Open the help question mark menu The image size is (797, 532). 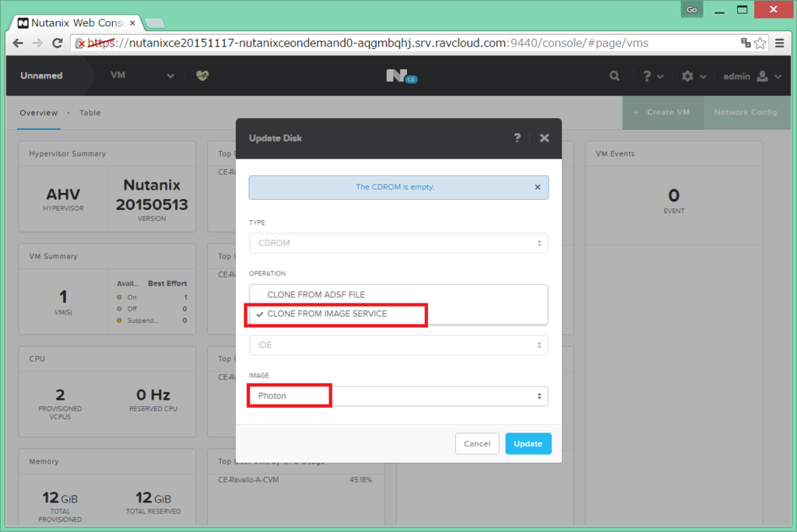point(652,76)
